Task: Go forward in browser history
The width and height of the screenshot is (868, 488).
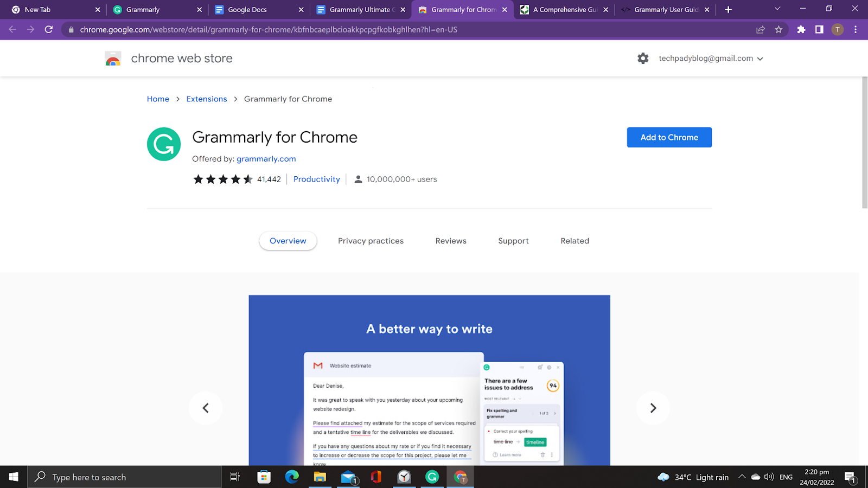Action: [30, 29]
